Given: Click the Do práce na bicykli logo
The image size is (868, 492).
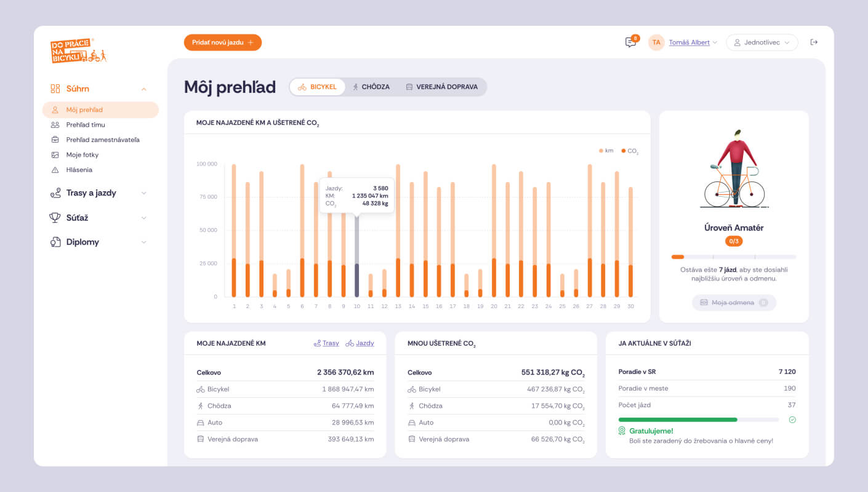Looking at the screenshot, I should pyautogui.click(x=78, y=51).
